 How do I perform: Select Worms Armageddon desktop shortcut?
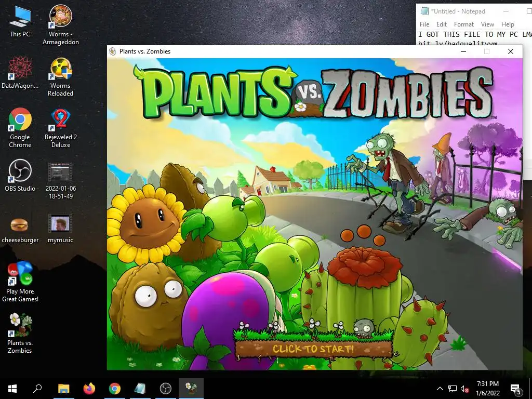pos(61,25)
